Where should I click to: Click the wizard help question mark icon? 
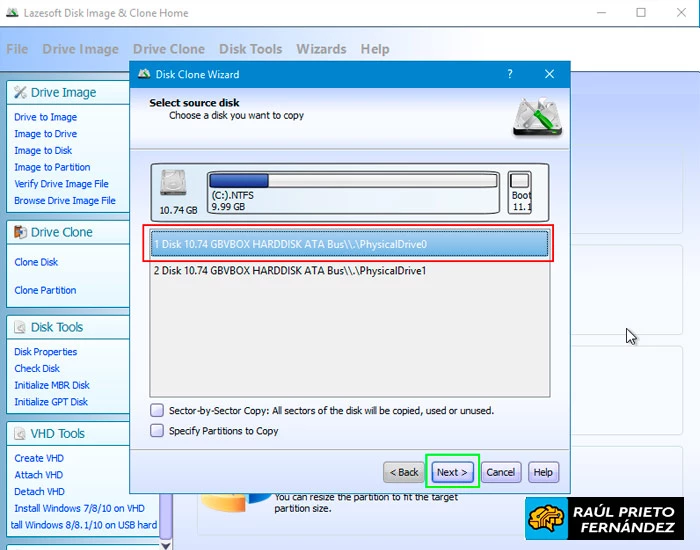510,75
